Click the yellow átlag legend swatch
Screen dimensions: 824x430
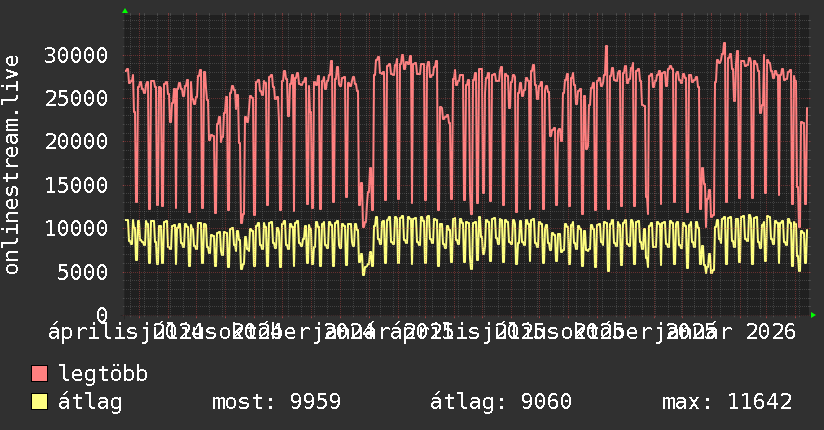39,402
